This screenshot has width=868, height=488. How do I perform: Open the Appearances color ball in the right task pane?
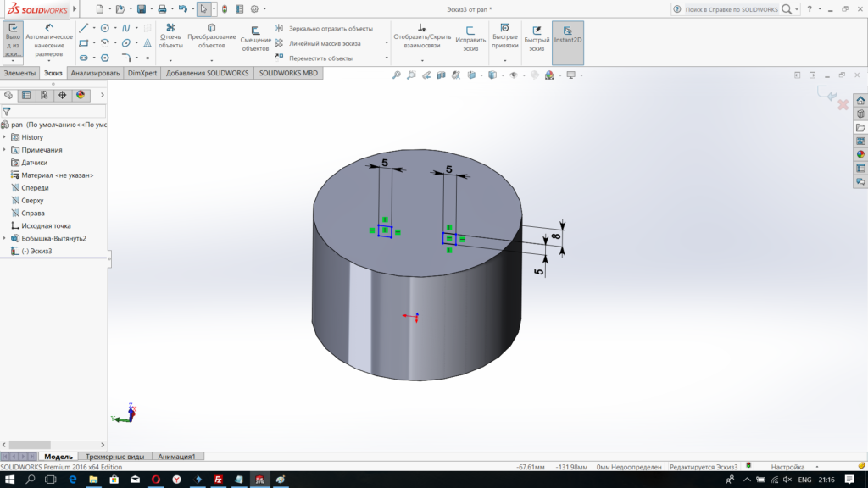pyautogui.click(x=860, y=154)
